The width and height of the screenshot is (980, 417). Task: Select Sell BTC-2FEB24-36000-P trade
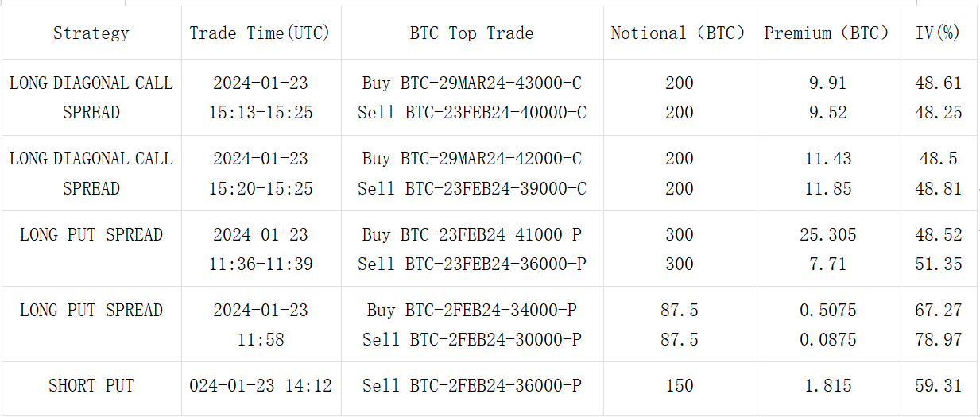tap(471, 386)
